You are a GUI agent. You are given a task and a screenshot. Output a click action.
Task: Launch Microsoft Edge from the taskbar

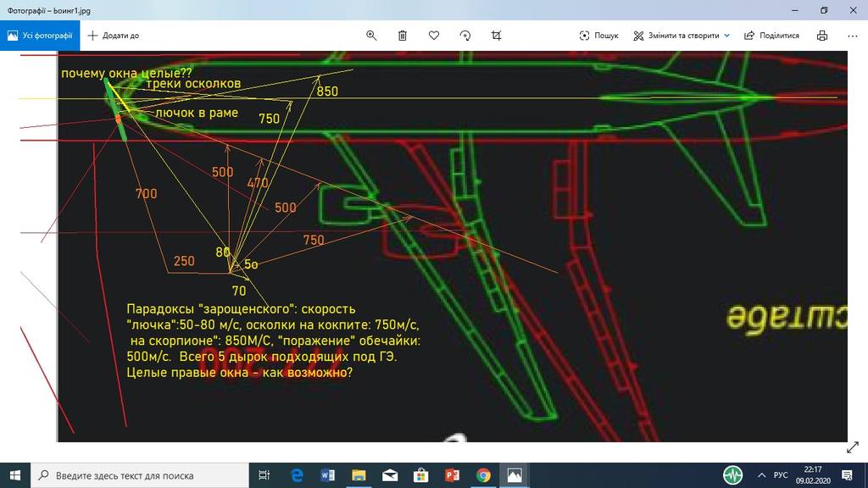click(297, 475)
